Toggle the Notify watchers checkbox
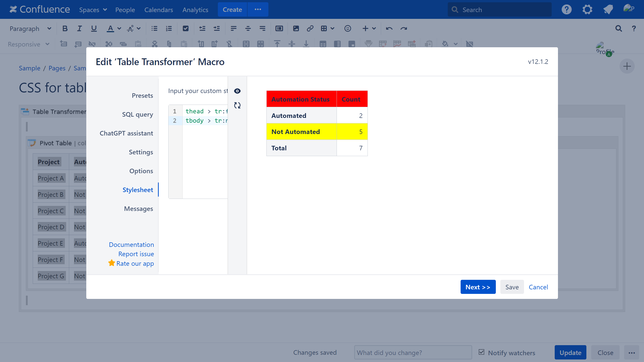 (481, 352)
